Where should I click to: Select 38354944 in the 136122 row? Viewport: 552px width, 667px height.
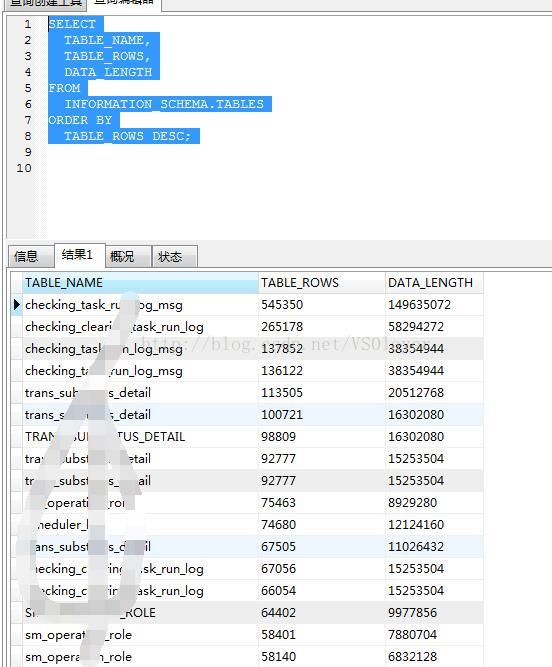pyautogui.click(x=434, y=371)
